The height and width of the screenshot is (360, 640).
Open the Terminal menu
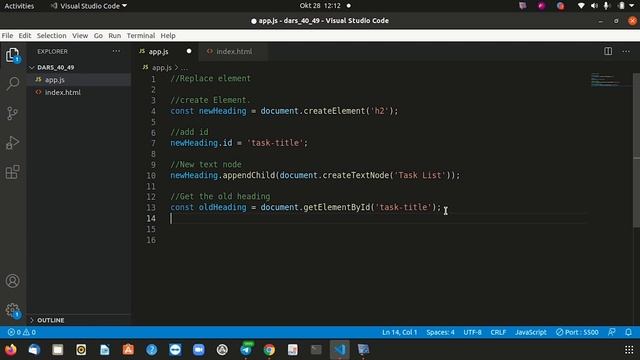141,36
